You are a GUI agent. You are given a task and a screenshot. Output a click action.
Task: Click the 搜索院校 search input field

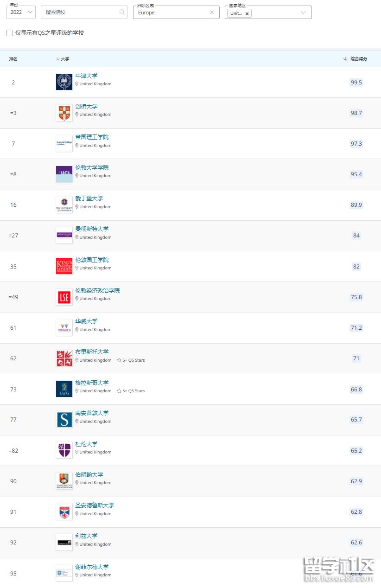(x=81, y=13)
